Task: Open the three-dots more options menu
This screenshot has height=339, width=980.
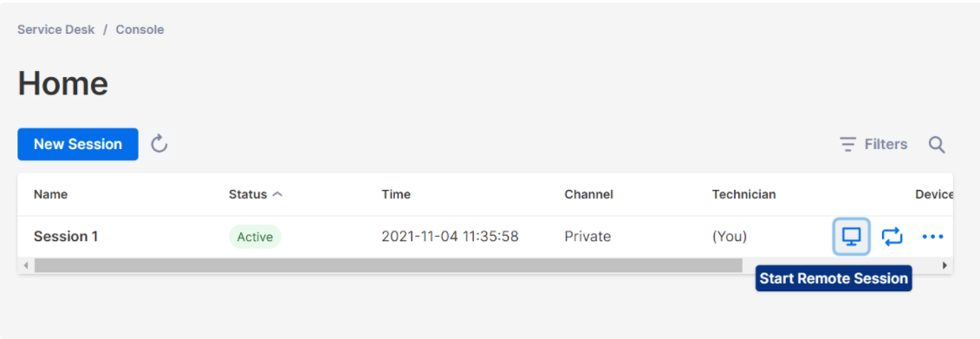Action: click(x=932, y=237)
